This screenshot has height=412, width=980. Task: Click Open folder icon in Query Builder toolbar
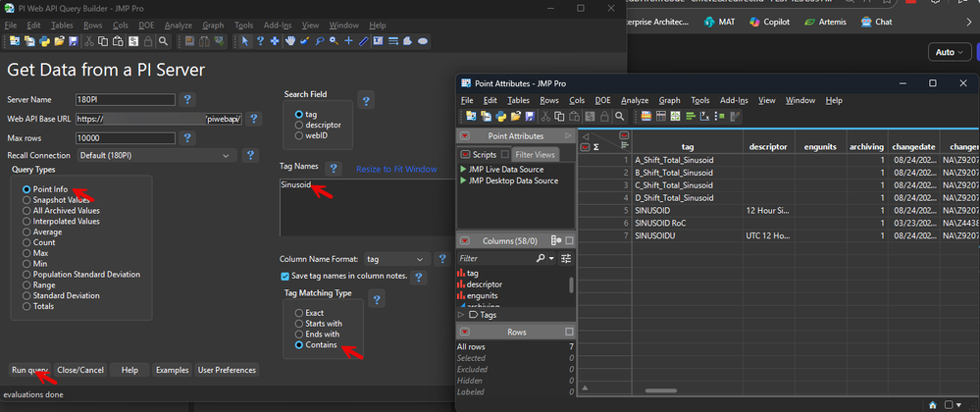pos(60,41)
